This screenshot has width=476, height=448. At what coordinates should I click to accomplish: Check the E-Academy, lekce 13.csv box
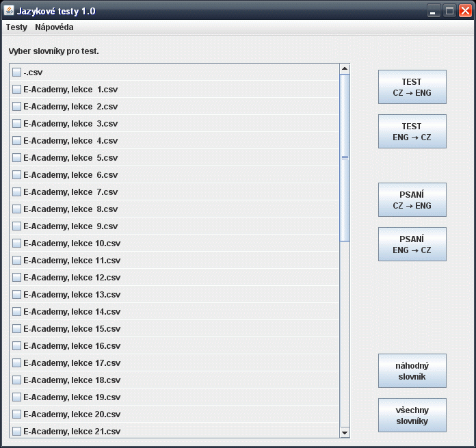pyautogui.click(x=16, y=294)
